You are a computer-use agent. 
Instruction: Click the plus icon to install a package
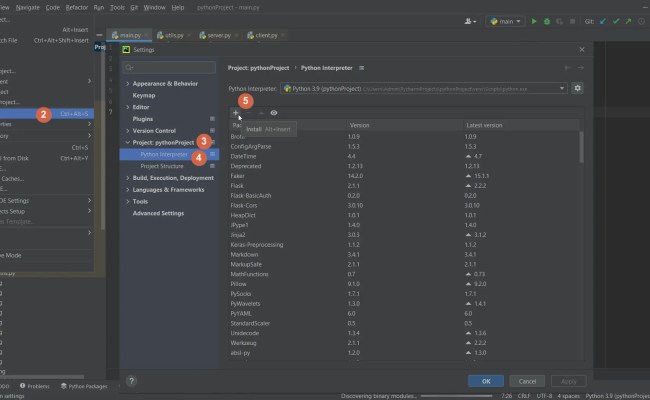pos(235,113)
